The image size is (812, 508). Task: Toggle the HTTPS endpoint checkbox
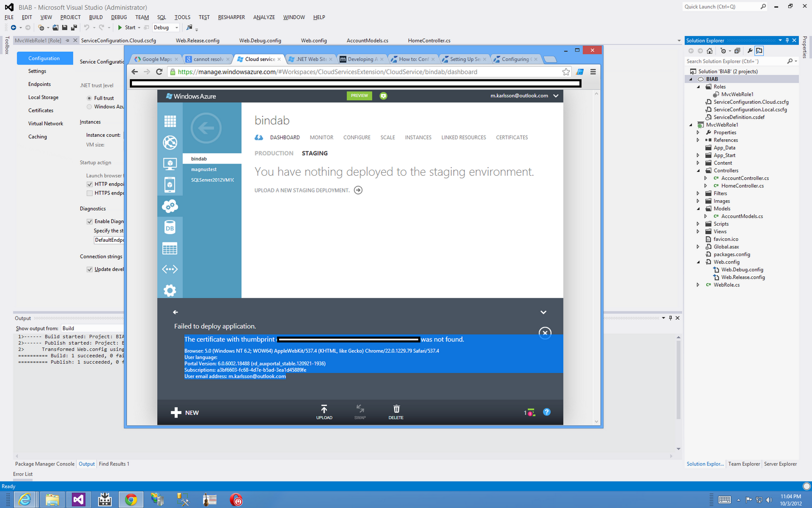[x=89, y=193]
